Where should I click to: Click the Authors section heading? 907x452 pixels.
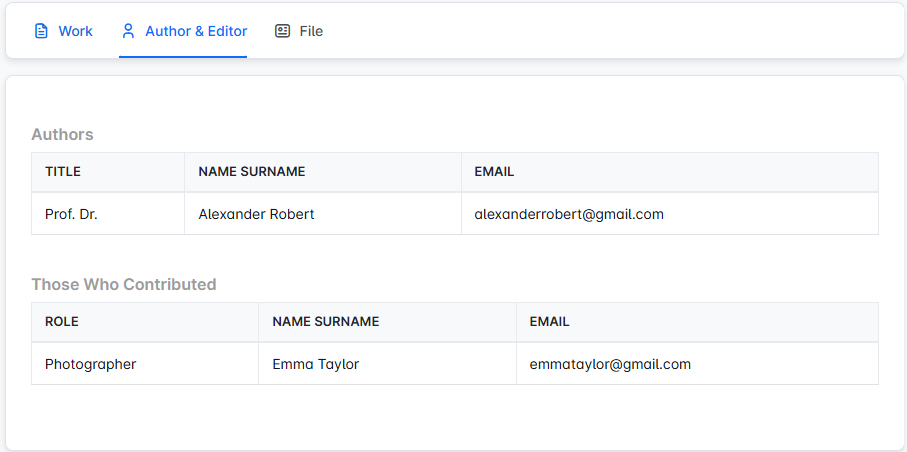point(62,134)
